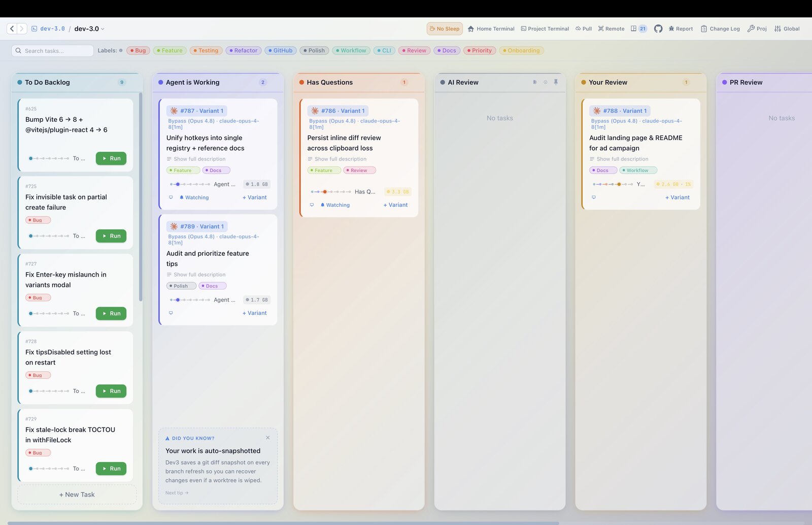Click the horizontal board scrollbar at bottom
Image resolution: width=812 pixels, height=525 pixels.
283,523
